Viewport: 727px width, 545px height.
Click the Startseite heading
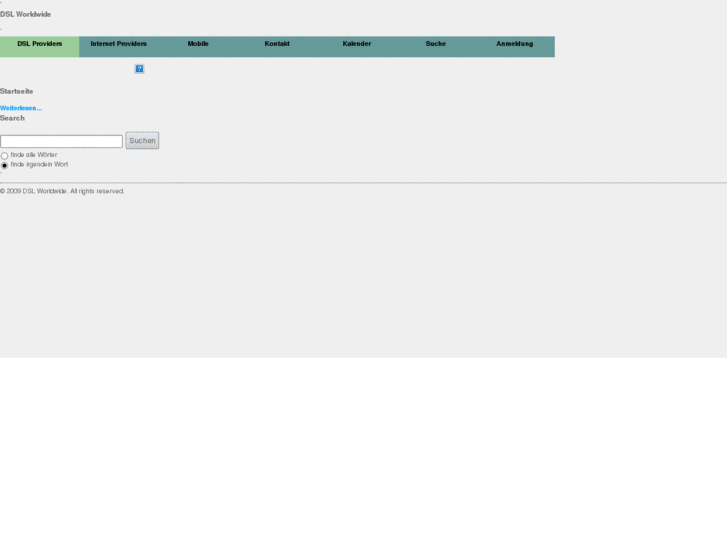click(x=17, y=91)
